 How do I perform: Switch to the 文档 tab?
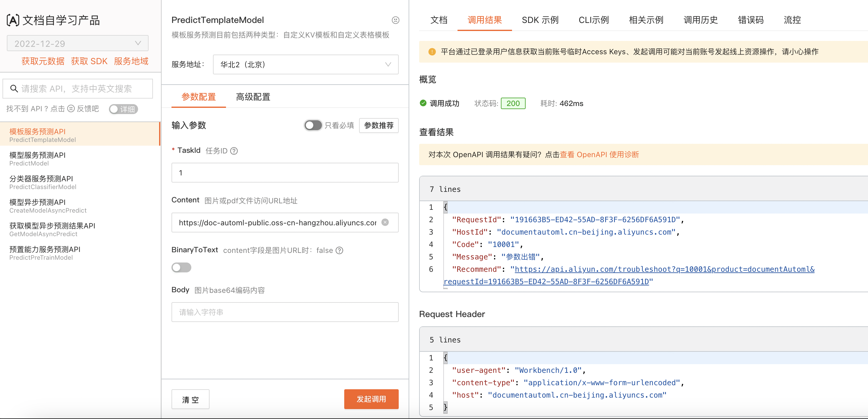point(439,20)
